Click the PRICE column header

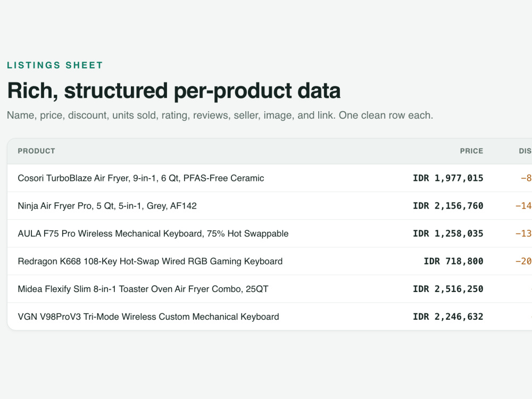tap(471, 151)
